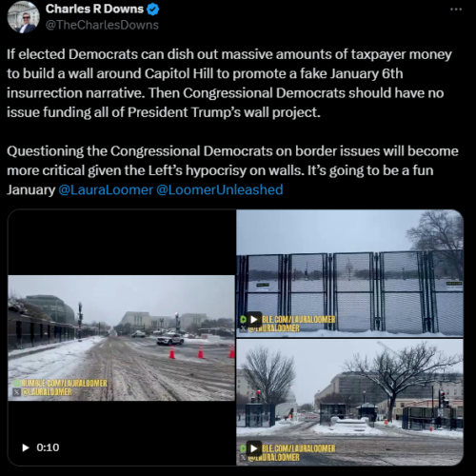Click the blue verified badge icon
The height and width of the screenshot is (476, 476).
pos(152,10)
